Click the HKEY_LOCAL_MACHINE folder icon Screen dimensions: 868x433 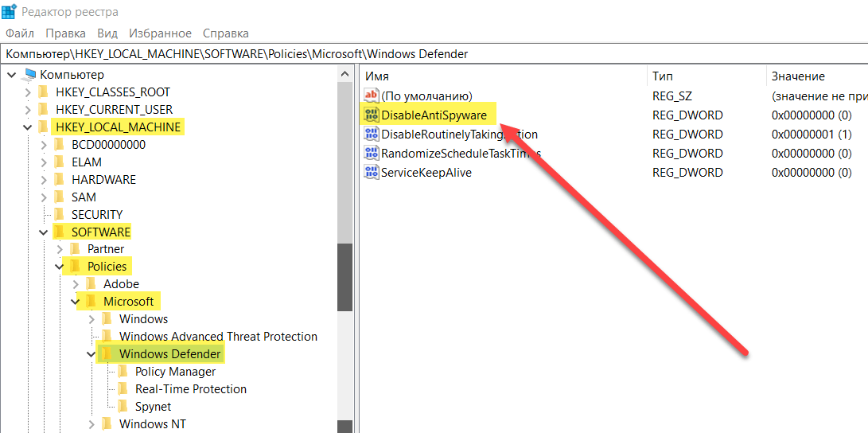coord(43,127)
